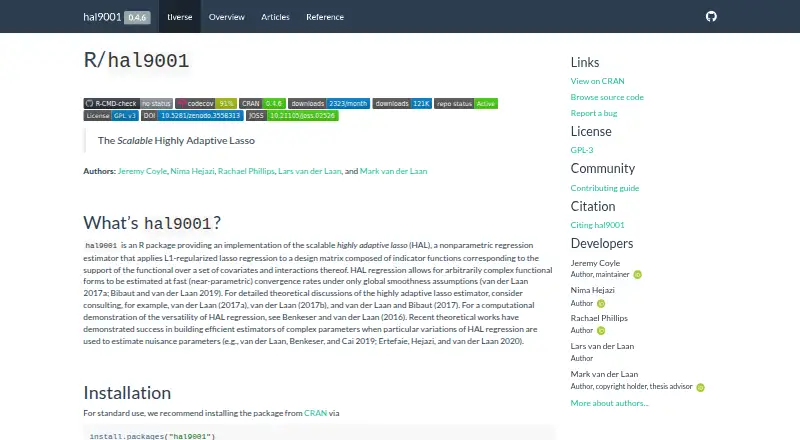
Task: Open the GitHub repository icon
Action: point(711,16)
